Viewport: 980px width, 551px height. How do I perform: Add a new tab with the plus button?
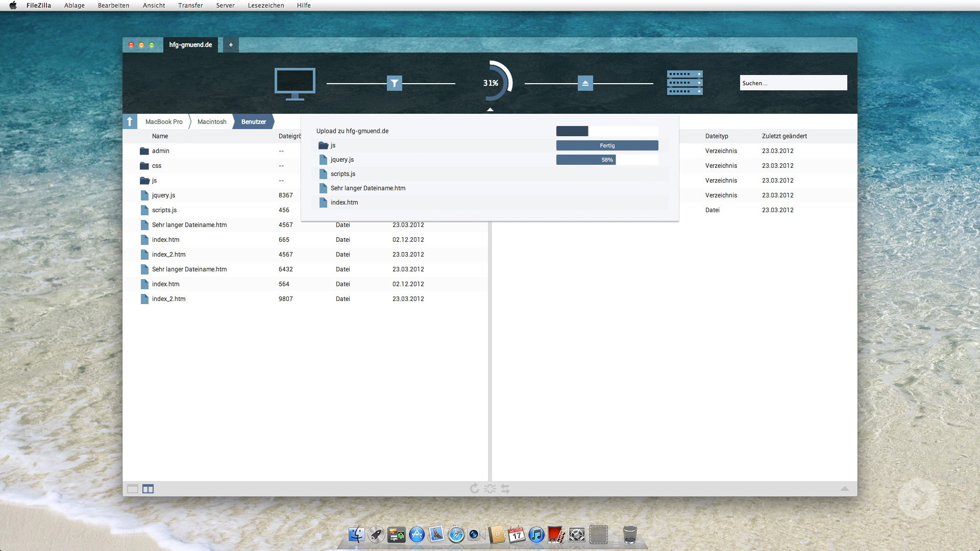point(231,45)
